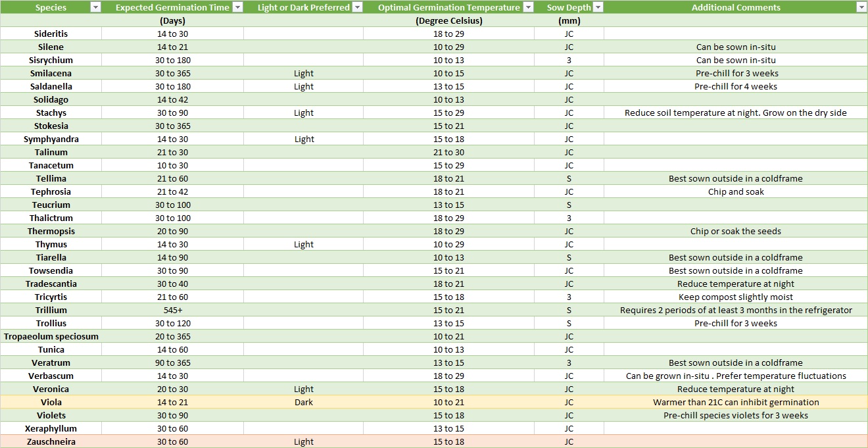This screenshot has height=448, width=868.
Task: Click the Tropaeolum speciosum cell
Action: click(51, 336)
